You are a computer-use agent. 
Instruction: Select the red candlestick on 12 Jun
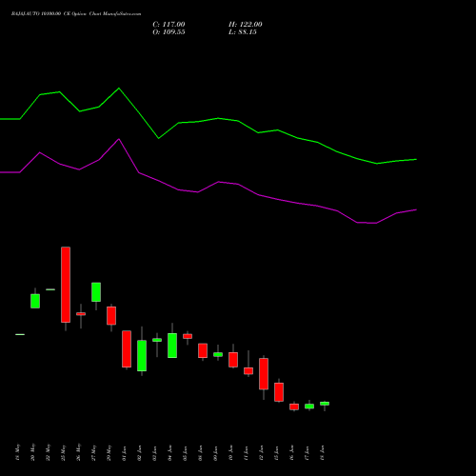pos(264,374)
